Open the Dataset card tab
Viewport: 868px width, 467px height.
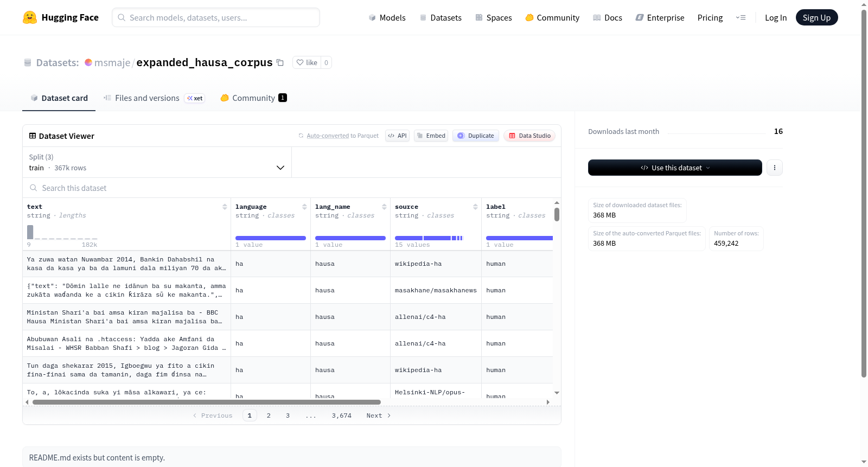tap(59, 98)
